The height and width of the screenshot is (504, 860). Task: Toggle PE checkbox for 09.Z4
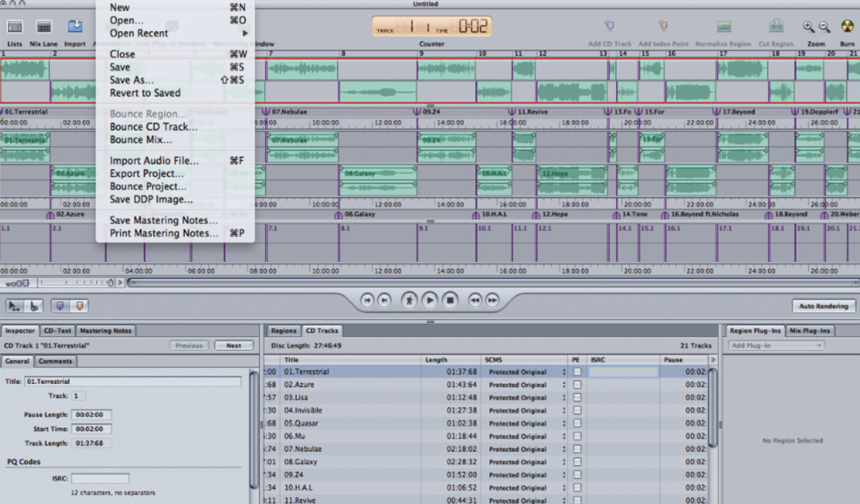pyautogui.click(x=577, y=475)
